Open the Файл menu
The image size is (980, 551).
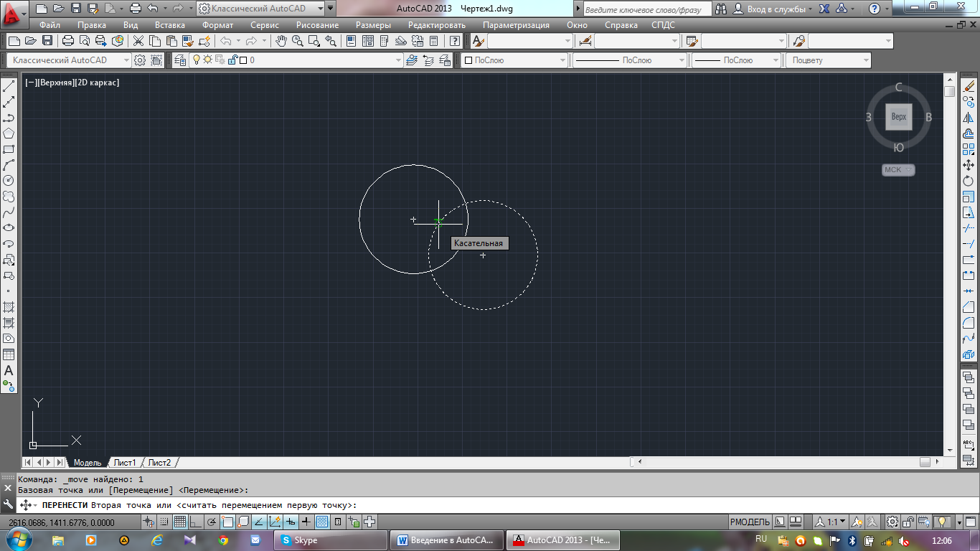pyautogui.click(x=50, y=25)
